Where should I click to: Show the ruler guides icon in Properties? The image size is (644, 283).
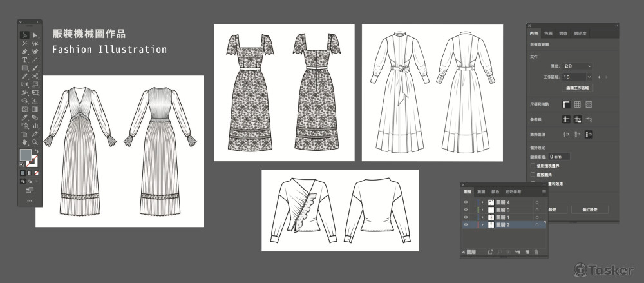pos(566,119)
